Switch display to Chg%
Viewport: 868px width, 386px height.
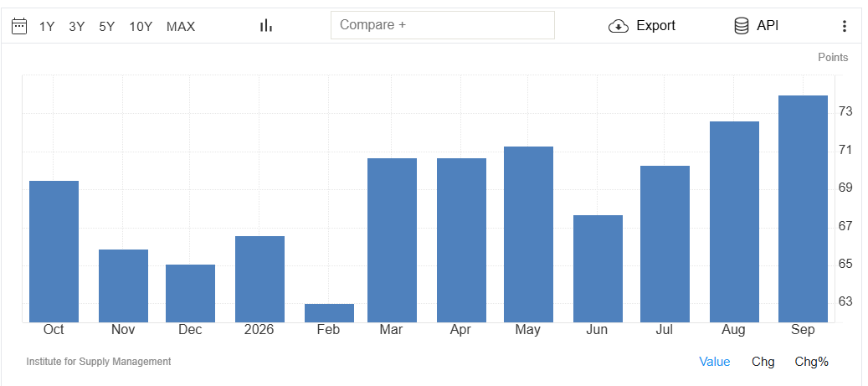(x=812, y=362)
